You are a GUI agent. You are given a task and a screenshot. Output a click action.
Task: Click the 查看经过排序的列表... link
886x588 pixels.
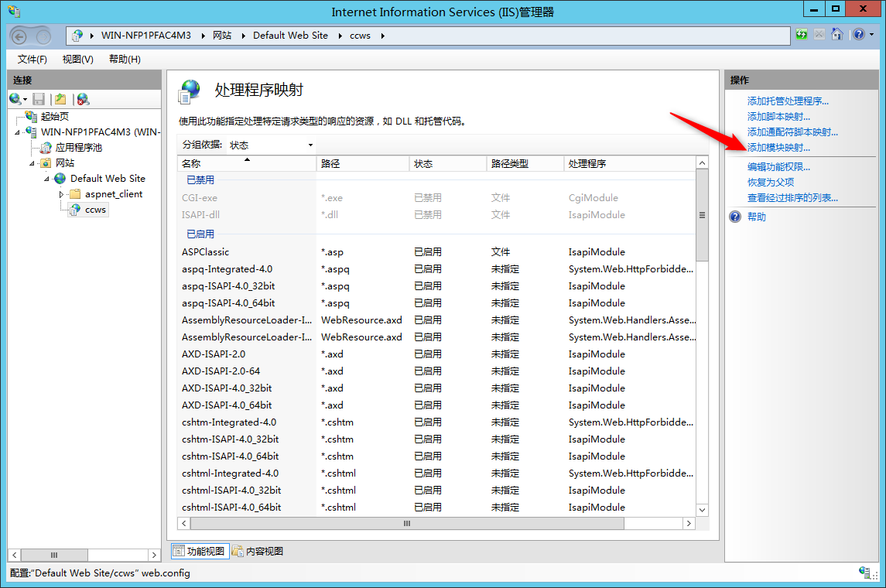point(792,198)
